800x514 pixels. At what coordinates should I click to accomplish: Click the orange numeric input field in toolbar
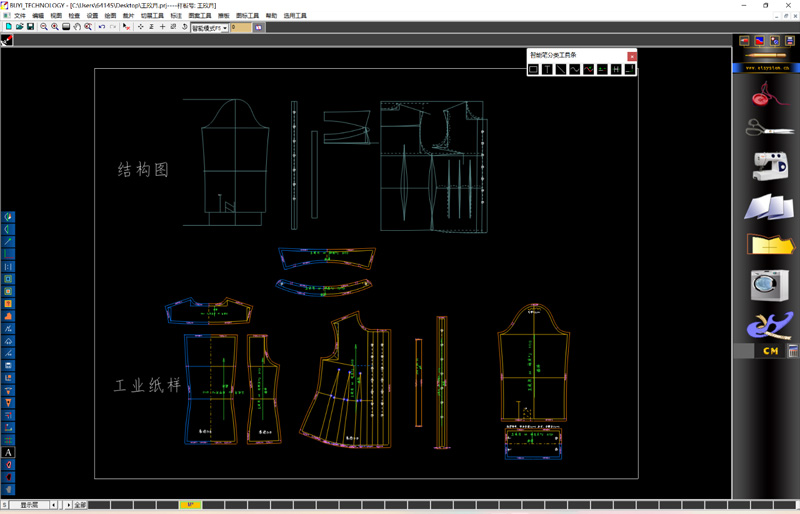(x=241, y=28)
